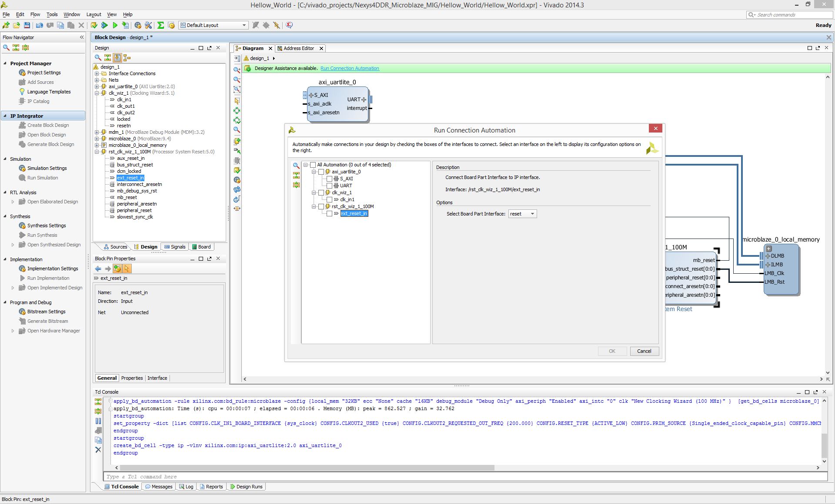Expand the Interface Connections tree node

point(97,73)
